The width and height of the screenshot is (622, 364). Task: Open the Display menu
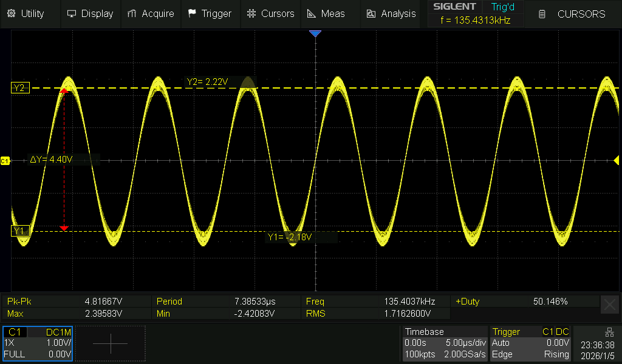click(91, 14)
